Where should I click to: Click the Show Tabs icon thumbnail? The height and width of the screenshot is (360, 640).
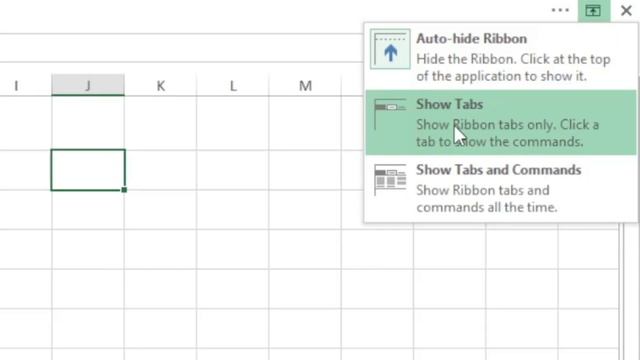click(x=390, y=114)
